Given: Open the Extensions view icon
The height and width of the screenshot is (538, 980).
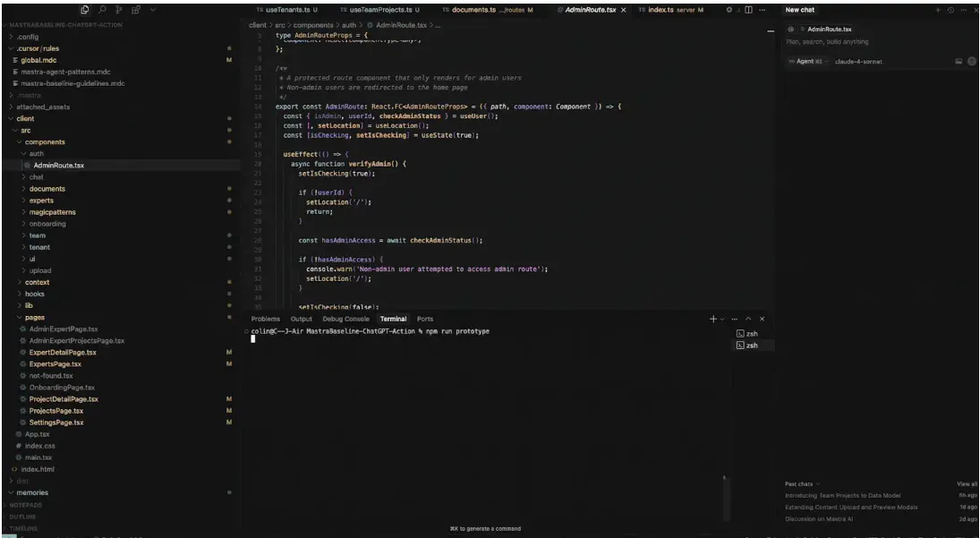Looking at the screenshot, I should [136, 10].
